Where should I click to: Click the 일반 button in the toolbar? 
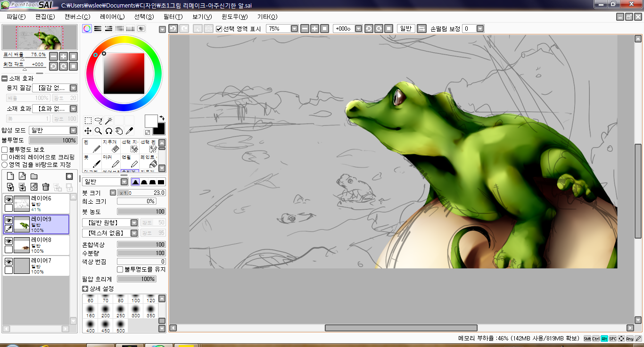(405, 29)
